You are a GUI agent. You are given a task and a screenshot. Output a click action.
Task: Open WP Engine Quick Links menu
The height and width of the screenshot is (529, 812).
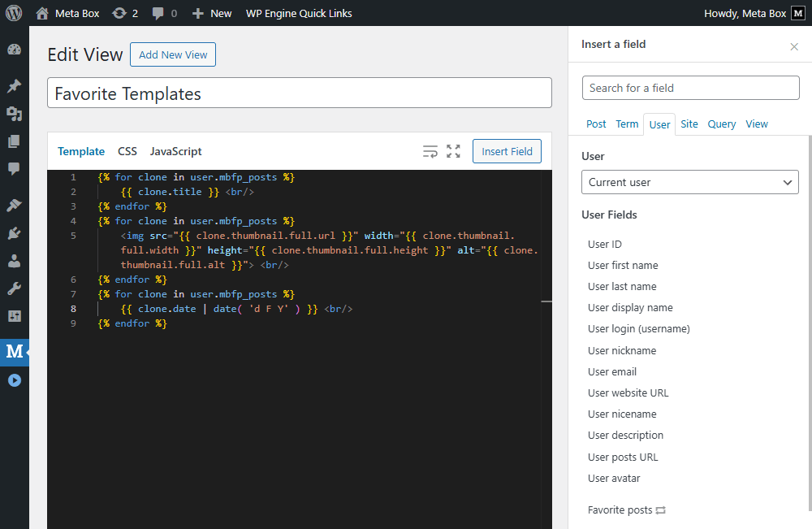pos(299,13)
